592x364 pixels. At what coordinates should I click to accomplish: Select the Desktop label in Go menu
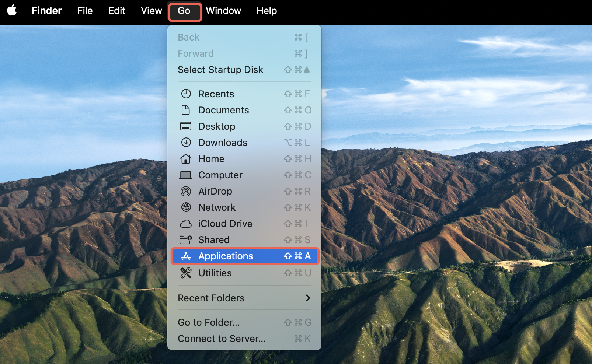pos(217,126)
